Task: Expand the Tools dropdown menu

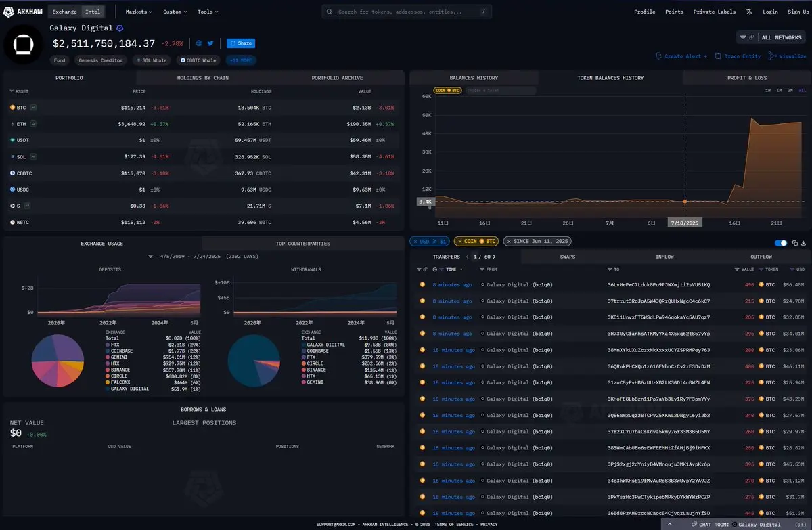Action: [x=207, y=12]
